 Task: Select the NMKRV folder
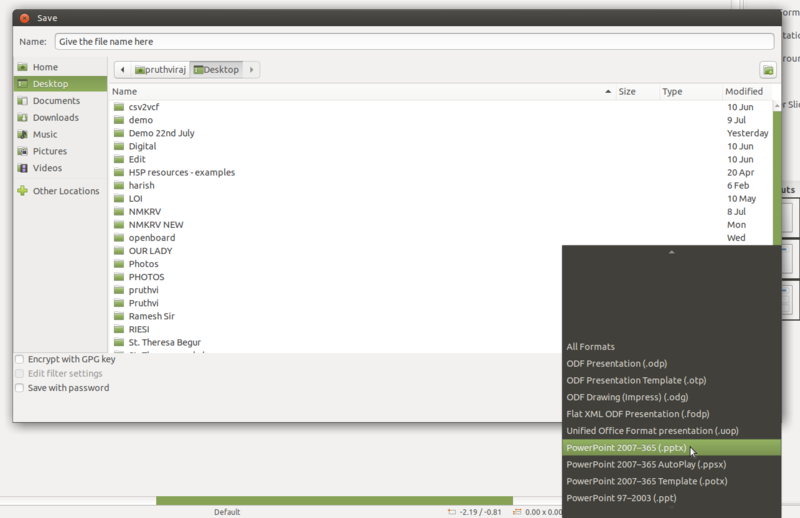click(441, 211)
